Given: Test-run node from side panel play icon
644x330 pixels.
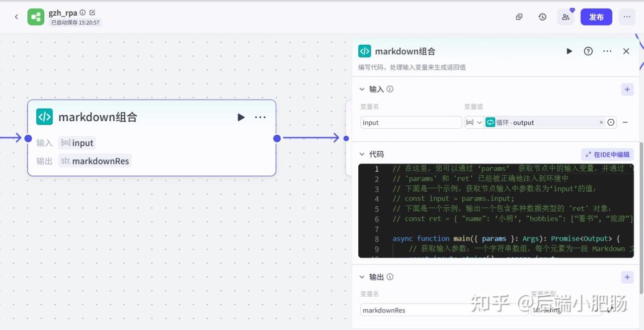Looking at the screenshot, I should point(569,51).
